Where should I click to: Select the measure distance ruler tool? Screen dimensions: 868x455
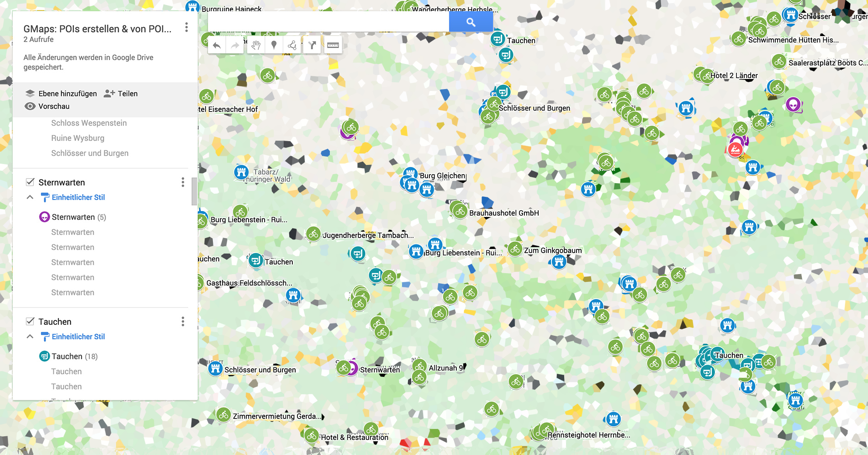click(x=333, y=45)
